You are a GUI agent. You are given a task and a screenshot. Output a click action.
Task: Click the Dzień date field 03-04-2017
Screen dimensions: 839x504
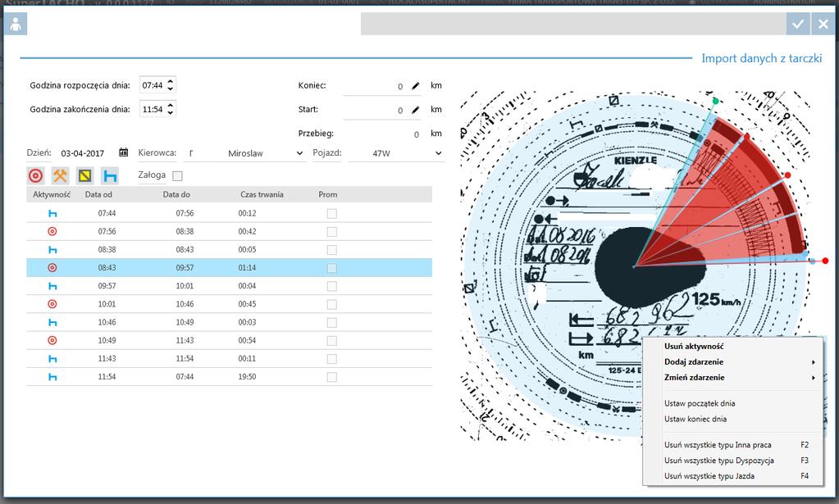(82, 153)
